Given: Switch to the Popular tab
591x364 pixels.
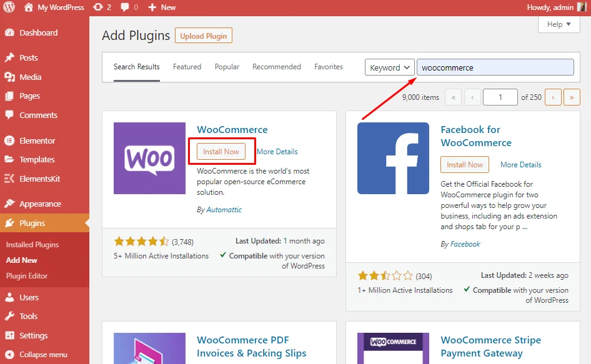Looking at the screenshot, I should point(227,67).
